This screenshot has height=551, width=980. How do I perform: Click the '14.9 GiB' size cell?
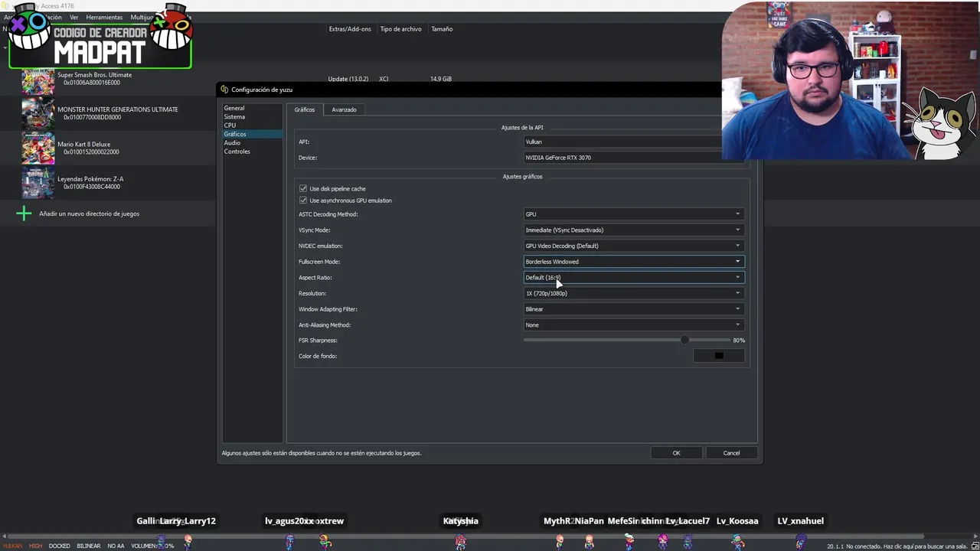pos(441,79)
